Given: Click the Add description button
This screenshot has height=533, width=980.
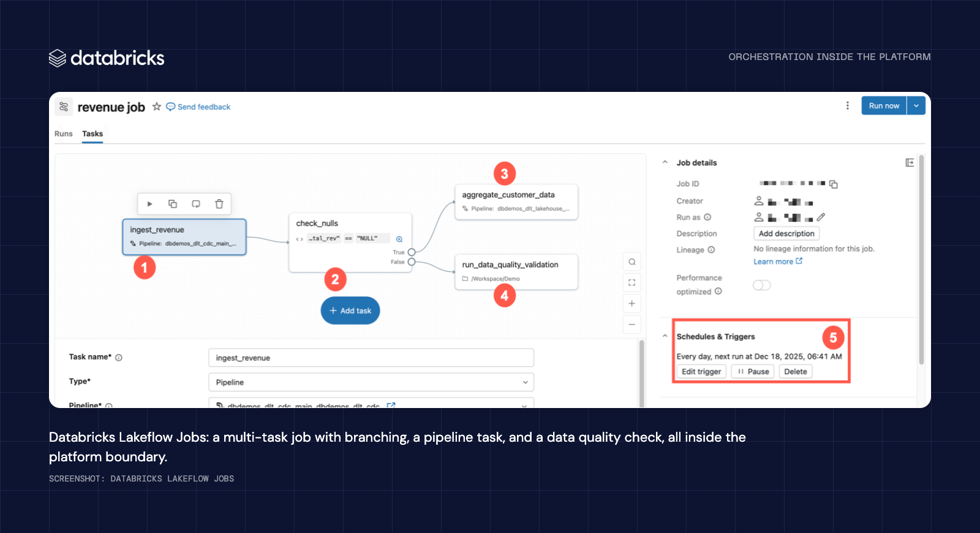Looking at the screenshot, I should click(x=786, y=233).
